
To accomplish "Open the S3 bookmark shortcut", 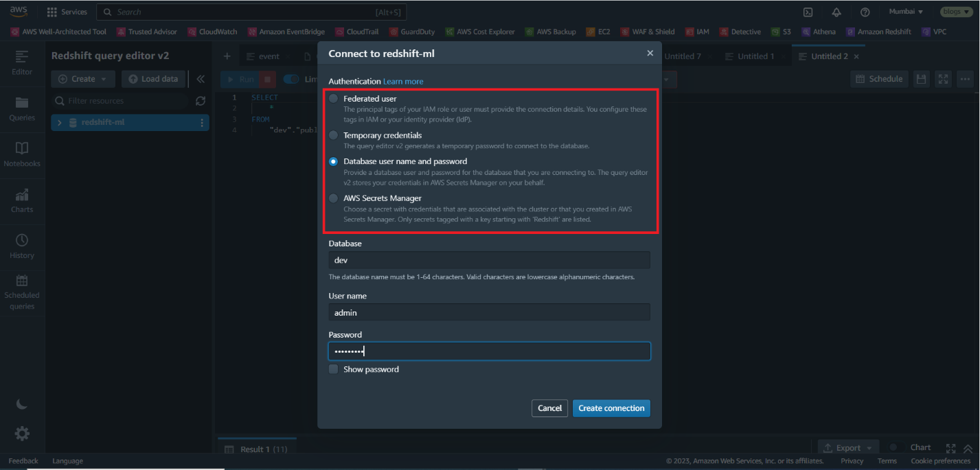I will click(781, 32).
